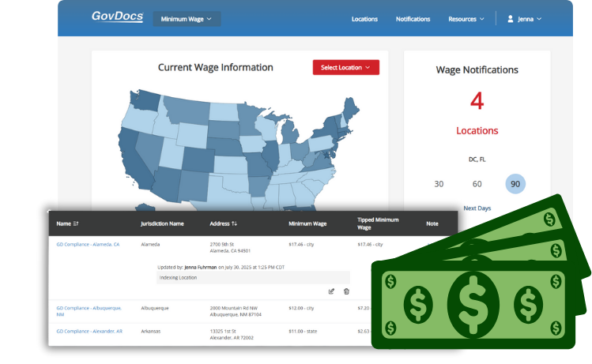This screenshot has width=592, height=364.
Task: Click the user profile icon beside Jenna
Action: pyautogui.click(x=511, y=19)
